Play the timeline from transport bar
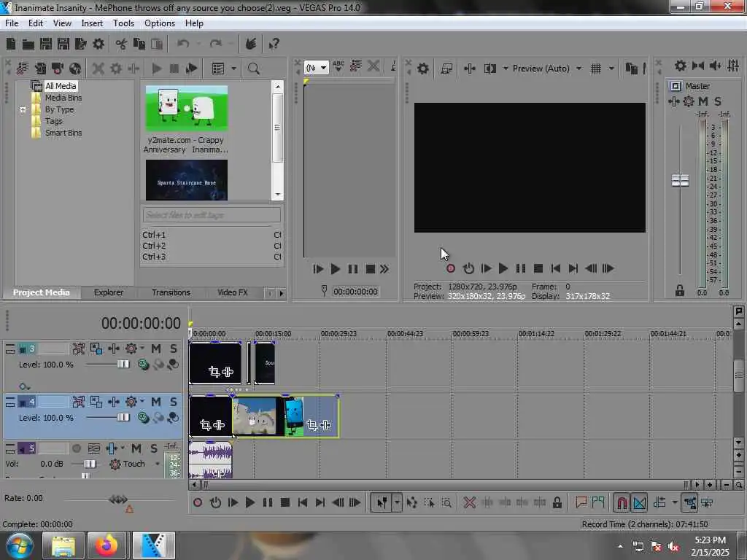Screen dimensions: 747x560 (x=249, y=502)
